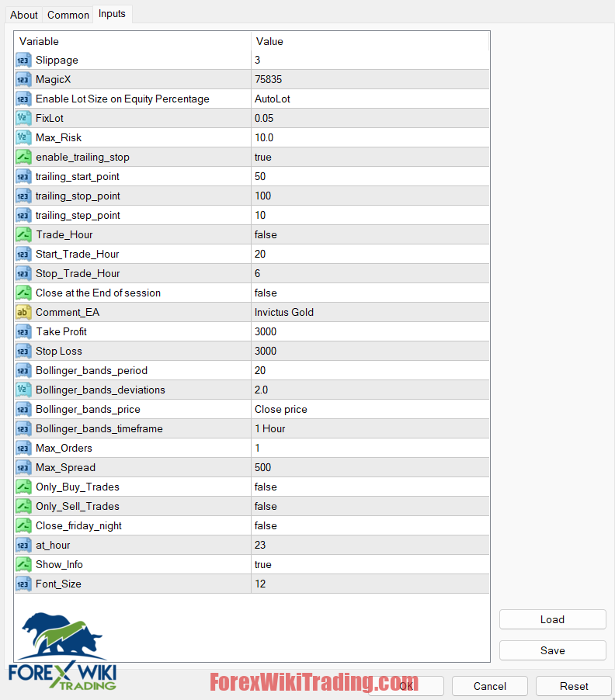Click the boolean icon beside Trade_Hour
The height and width of the screenshot is (700, 615).
(x=23, y=235)
